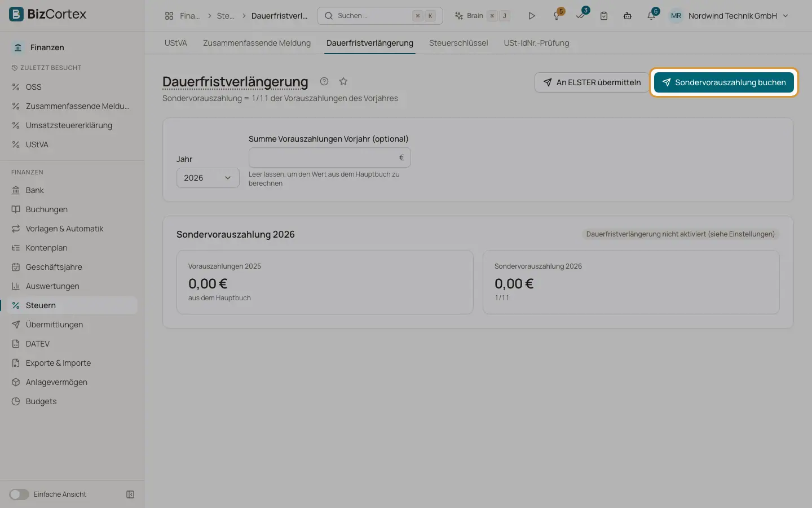This screenshot has width=812, height=508.
Task: Click the ZULETZT BESUCHT section label
Action: [x=51, y=68]
